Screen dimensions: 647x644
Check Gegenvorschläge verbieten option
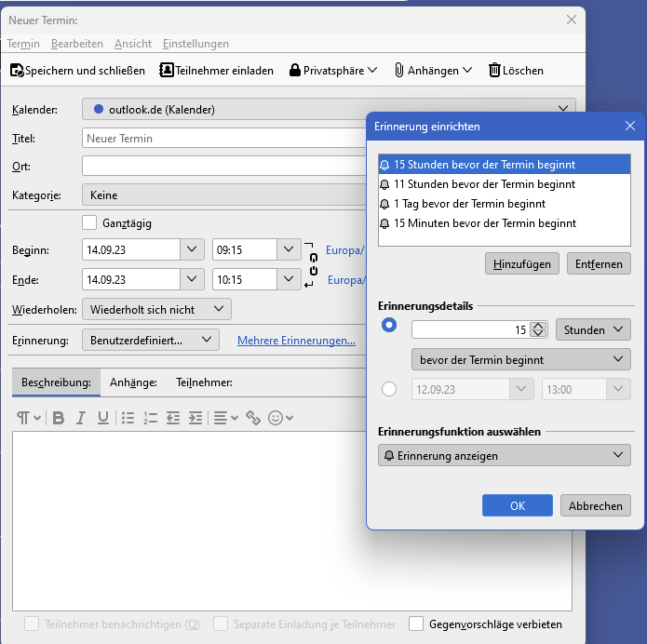pyautogui.click(x=415, y=624)
